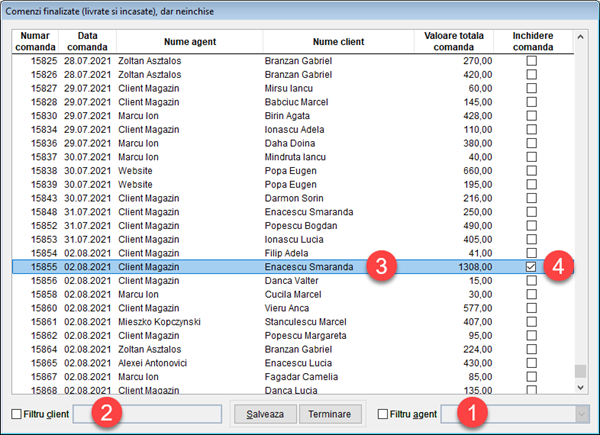Uncheck Inchidere comanda for order 15855
Screen dimensions: 600x435
532,268
